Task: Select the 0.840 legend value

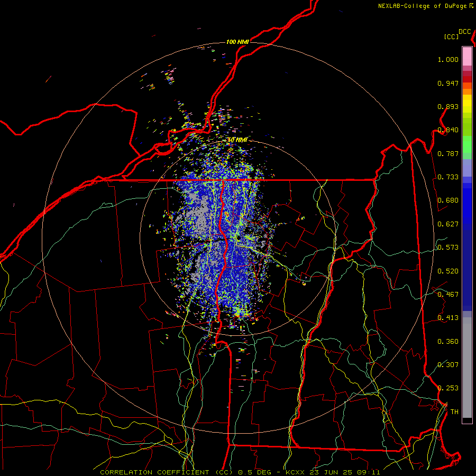Action: point(448,130)
